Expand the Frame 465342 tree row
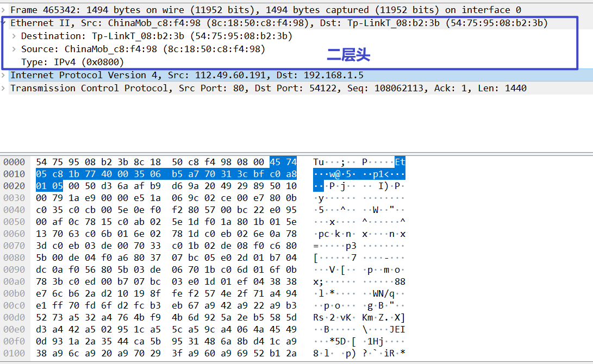This screenshot has width=593, height=364. [3, 10]
